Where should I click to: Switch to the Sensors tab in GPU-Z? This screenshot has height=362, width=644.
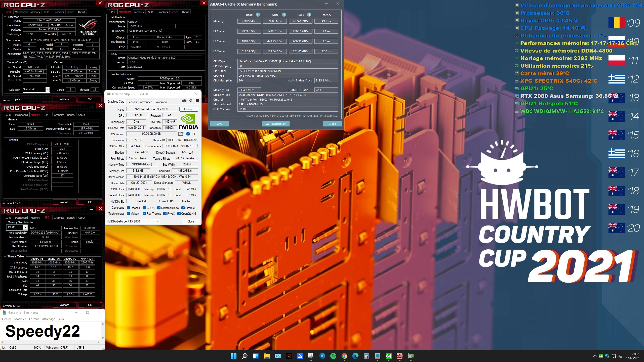coord(132,102)
